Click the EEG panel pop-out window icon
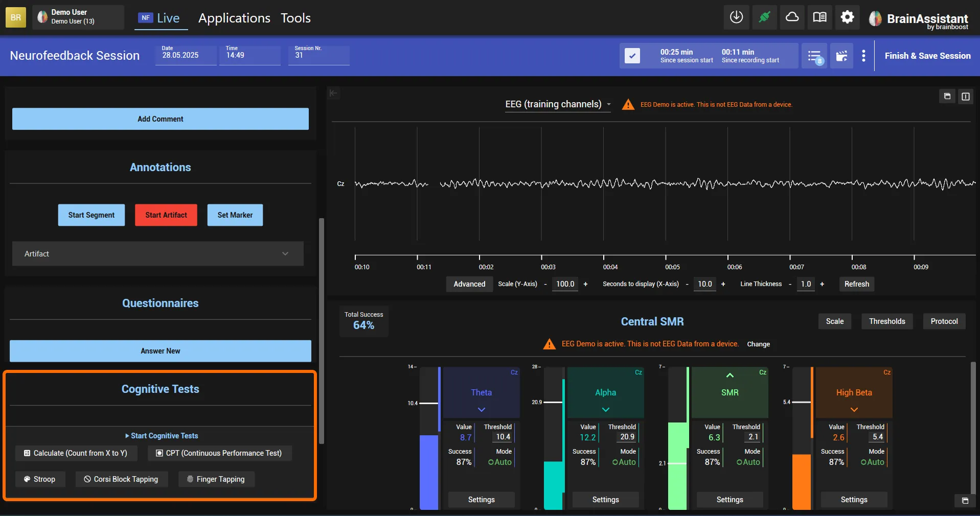The image size is (980, 516). point(947,96)
